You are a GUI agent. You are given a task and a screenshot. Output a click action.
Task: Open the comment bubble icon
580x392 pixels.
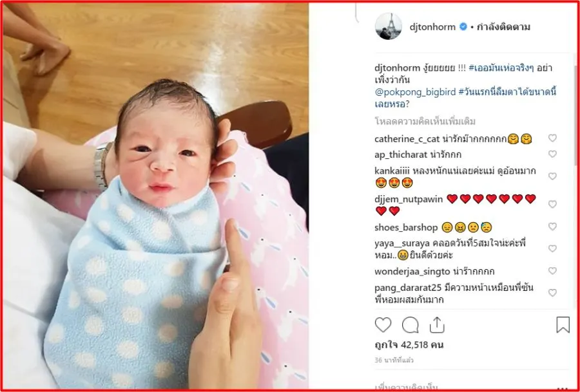point(411,326)
